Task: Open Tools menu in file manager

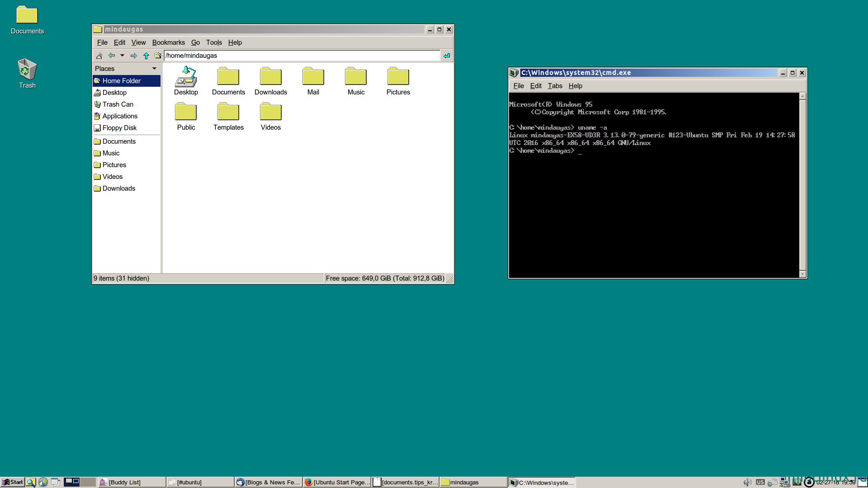Action: point(214,42)
